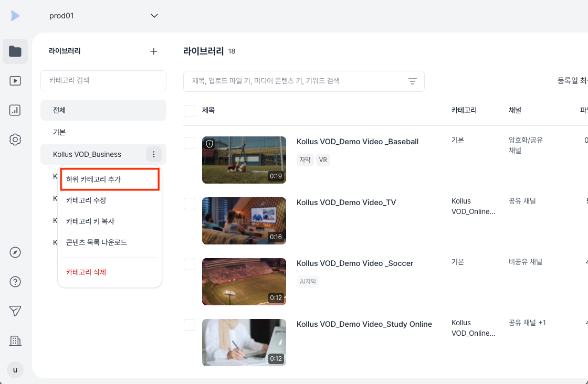
Task: Open the user avatar 'u'
Action: 15,370
